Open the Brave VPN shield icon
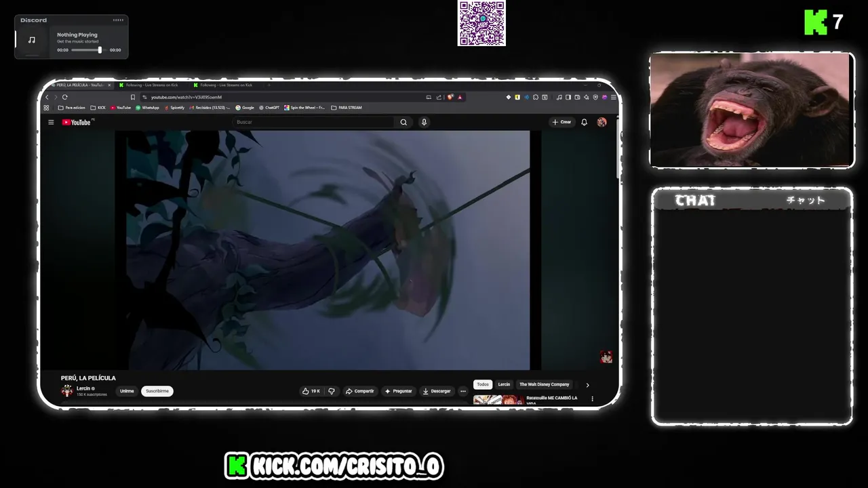Image resolution: width=868 pixels, height=488 pixels. click(595, 97)
